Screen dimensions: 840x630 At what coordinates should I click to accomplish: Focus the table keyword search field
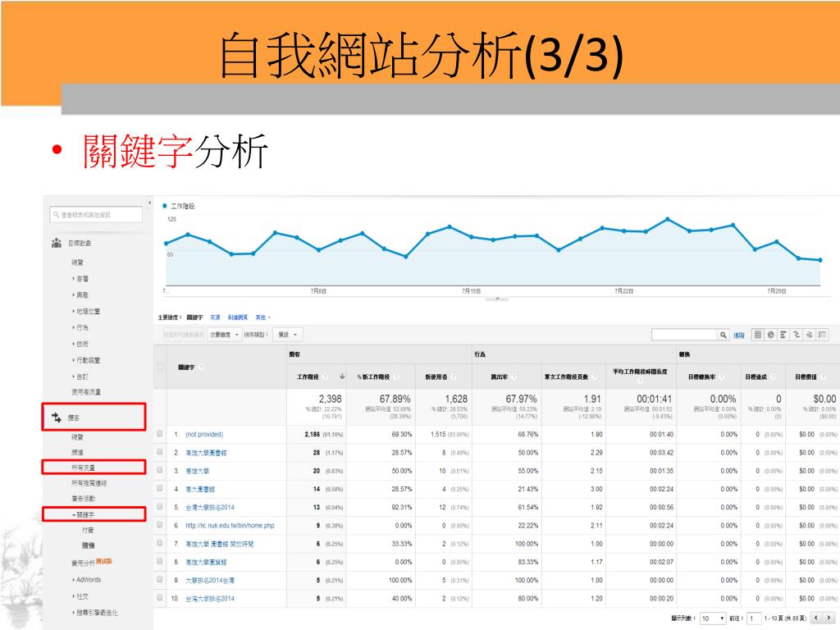(x=684, y=335)
